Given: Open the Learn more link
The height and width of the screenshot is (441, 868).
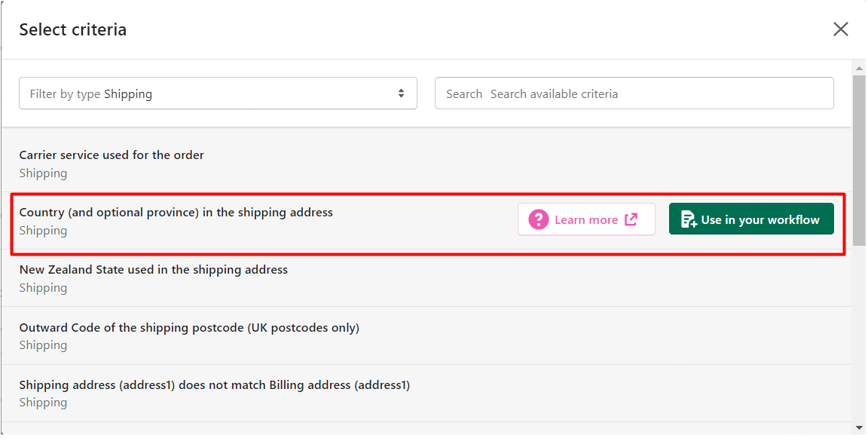Looking at the screenshot, I should 586,219.
